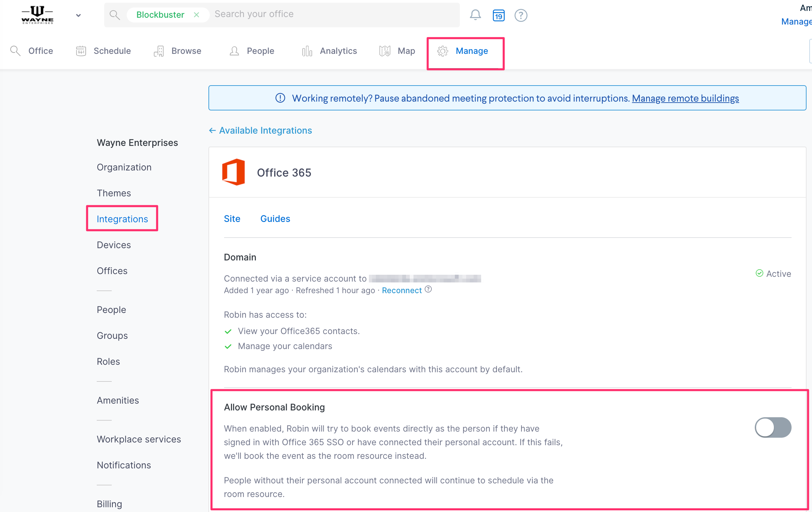This screenshot has width=812, height=512.
Task: Open the calendar icon showing 19
Action: coord(499,15)
